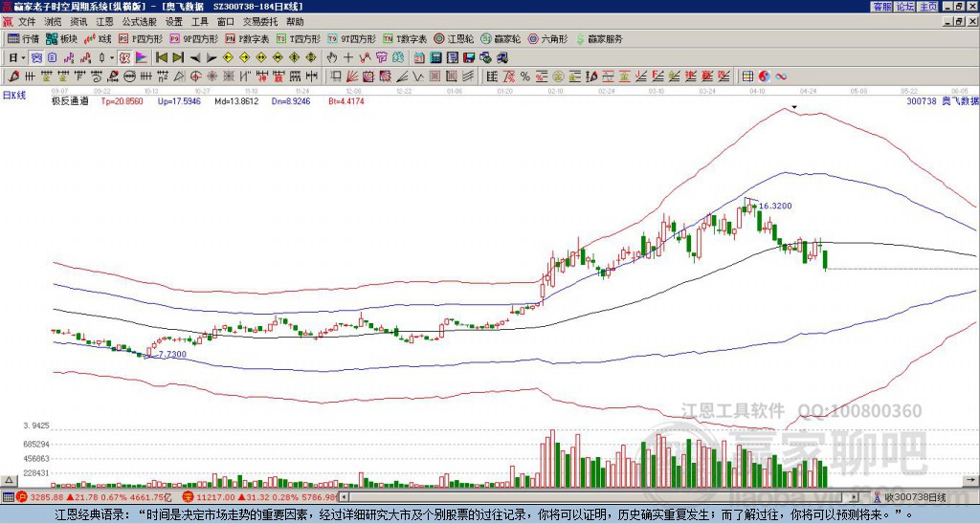
Task: Click the 节 solar term icon
Action: tap(381, 58)
